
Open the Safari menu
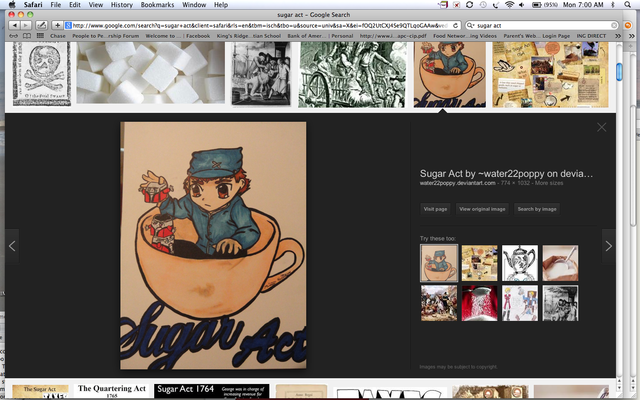(33, 5)
